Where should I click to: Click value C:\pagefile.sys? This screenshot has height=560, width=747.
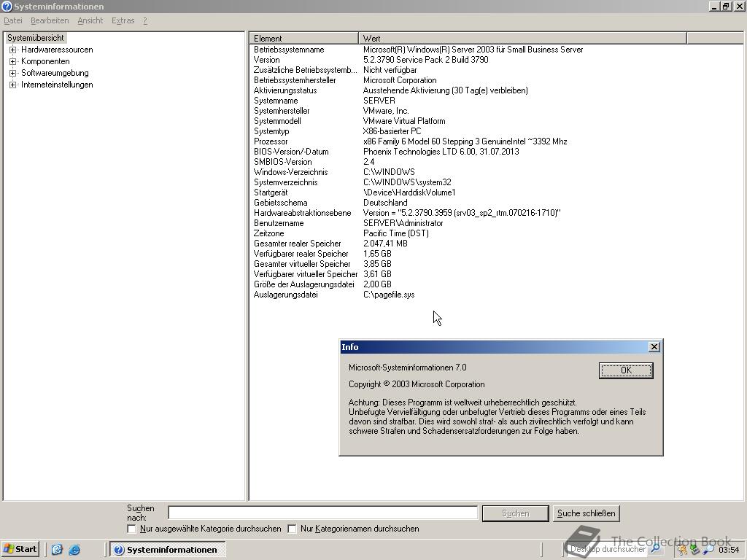click(x=389, y=295)
